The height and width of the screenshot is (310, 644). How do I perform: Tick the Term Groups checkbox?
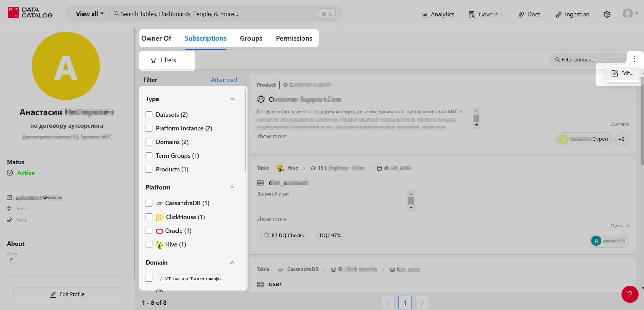(x=149, y=156)
